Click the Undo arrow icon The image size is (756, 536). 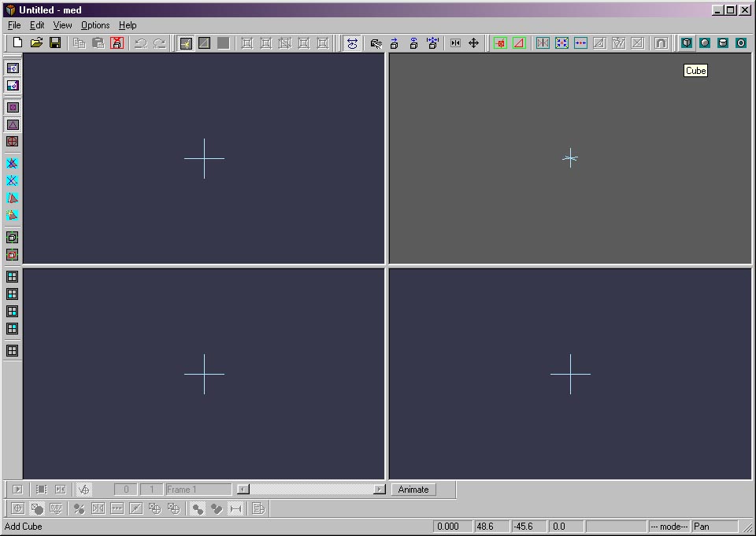(141, 43)
